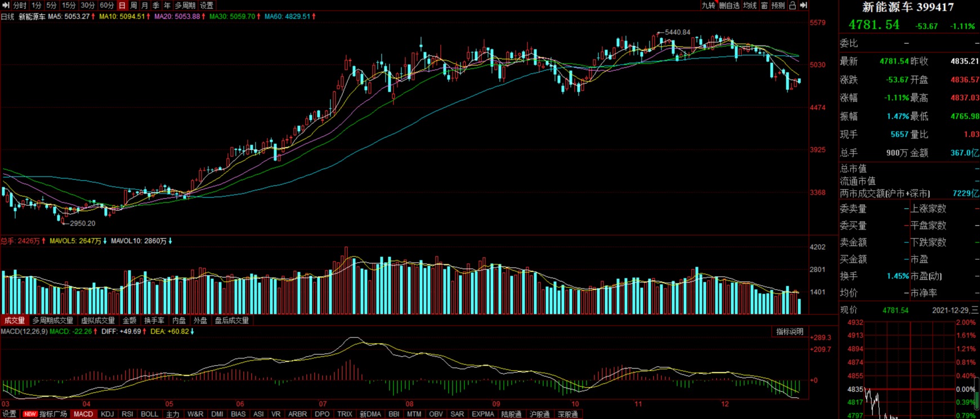Open the top 设置 settings button
The image size is (980, 419).
(207, 5)
